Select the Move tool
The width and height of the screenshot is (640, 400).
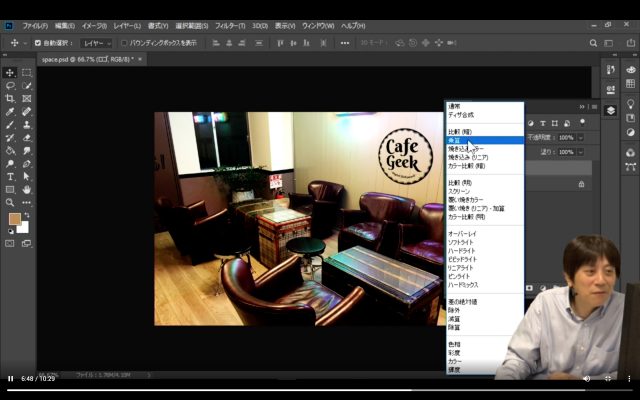pyautogui.click(x=10, y=73)
